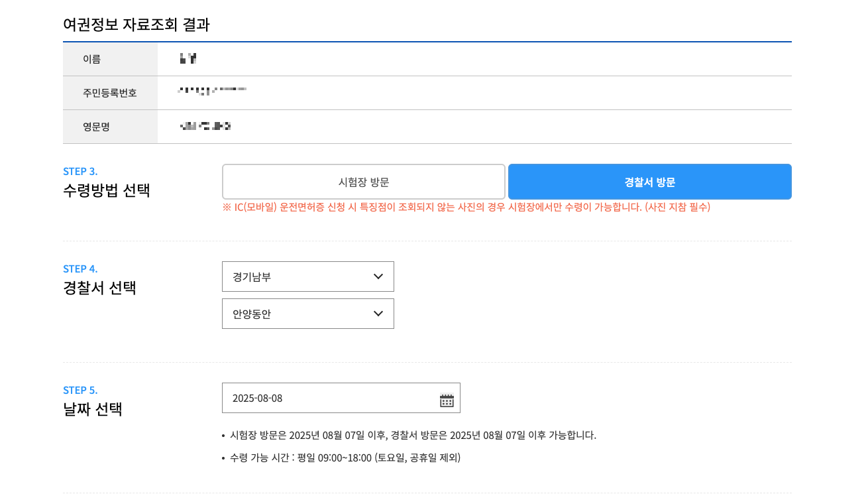Viewport: 868px width, 496px height.
Task: Expand the 안양동안 station dropdown chevron
Action: click(x=380, y=314)
